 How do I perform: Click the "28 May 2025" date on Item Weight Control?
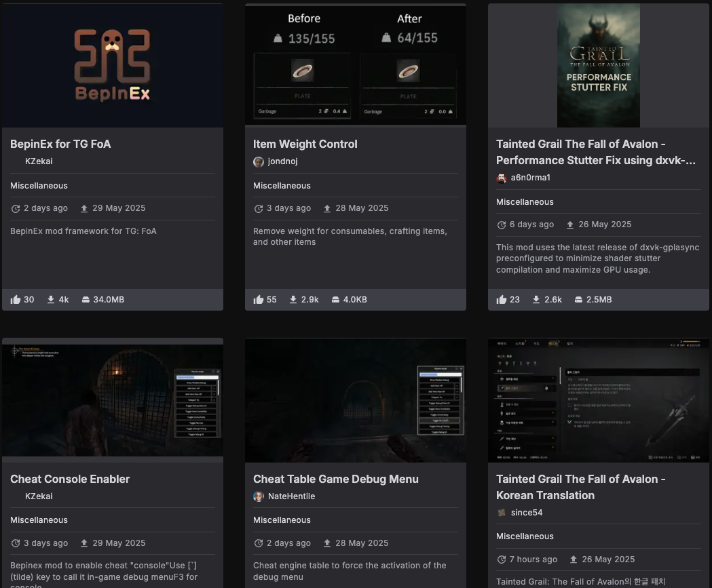coord(362,208)
